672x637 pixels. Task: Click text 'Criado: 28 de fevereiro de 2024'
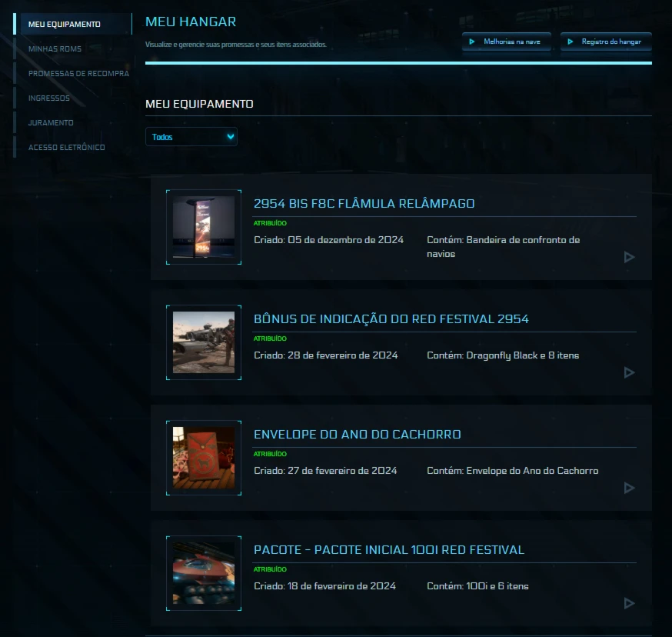click(x=326, y=355)
